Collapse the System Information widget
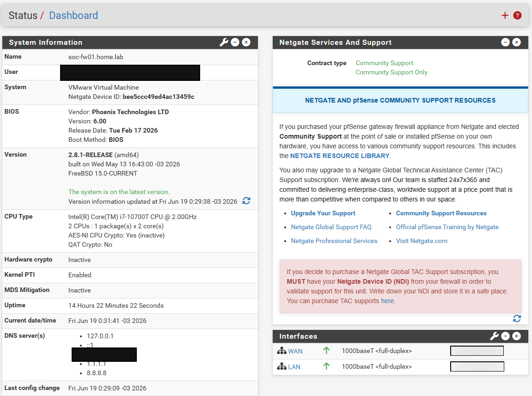This screenshot has height=396, width=532. (235, 42)
